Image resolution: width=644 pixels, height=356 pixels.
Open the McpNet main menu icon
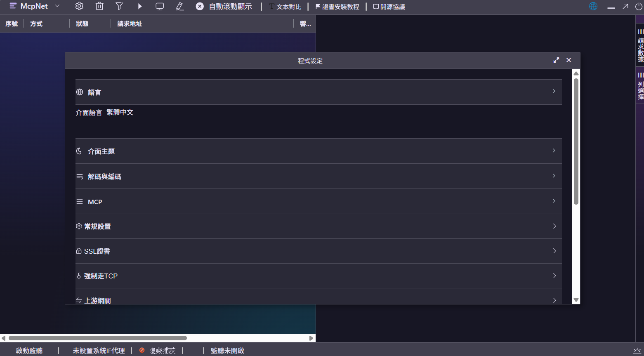pos(13,6)
